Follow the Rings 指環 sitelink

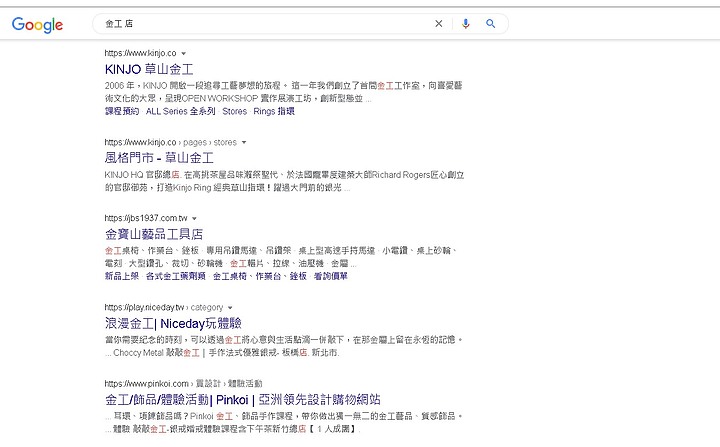pyautogui.click(x=274, y=111)
